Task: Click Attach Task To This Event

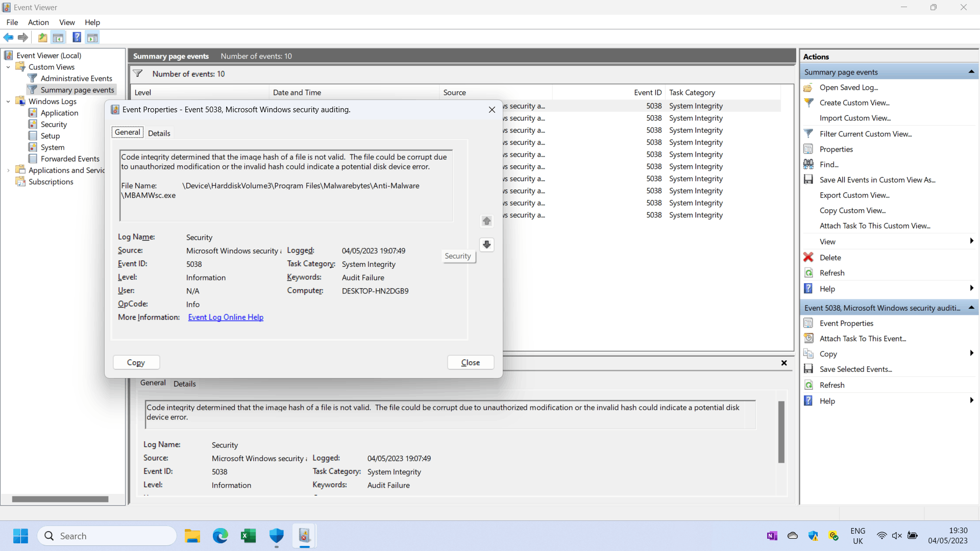Action: (863, 338)
